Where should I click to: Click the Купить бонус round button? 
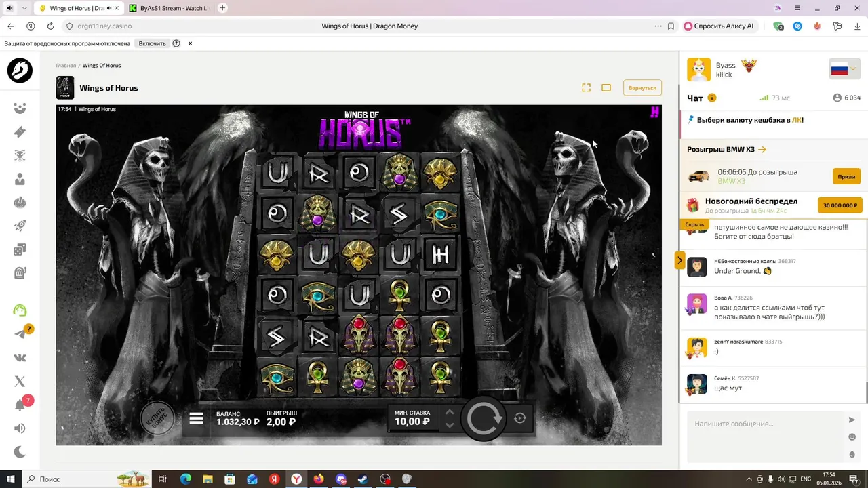point(157,419)
